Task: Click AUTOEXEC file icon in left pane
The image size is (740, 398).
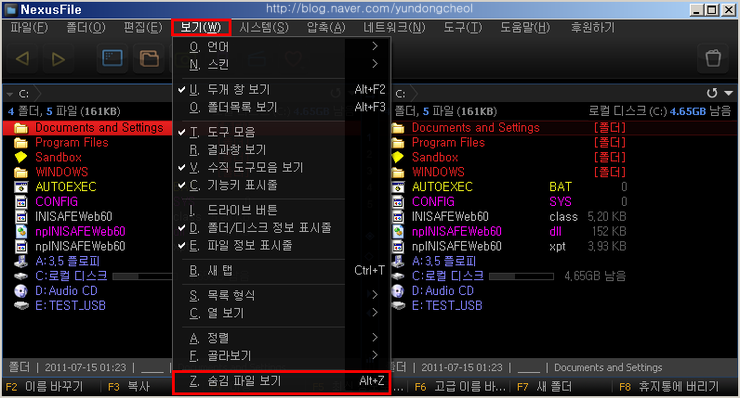Action: point(21,187)
